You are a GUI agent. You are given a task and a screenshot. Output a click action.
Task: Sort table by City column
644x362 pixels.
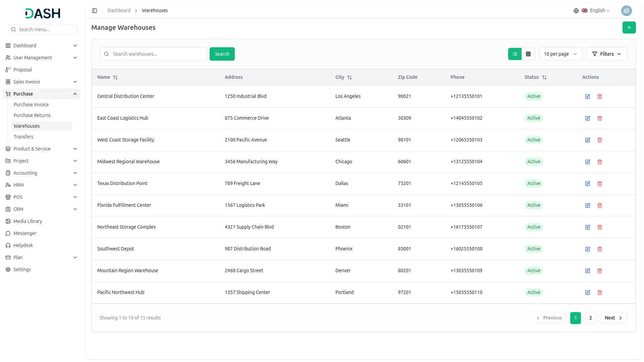pyautogui.click(x=343, y=77)
